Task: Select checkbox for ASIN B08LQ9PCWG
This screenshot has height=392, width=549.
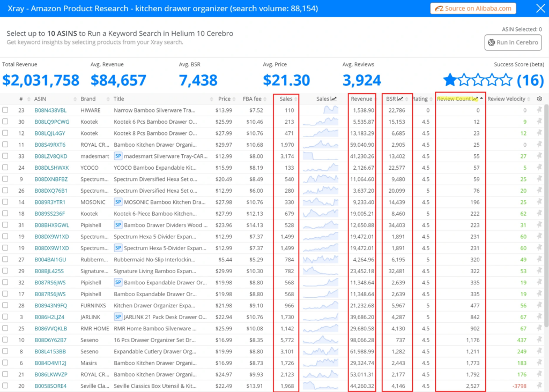Action: coord(5,122)
